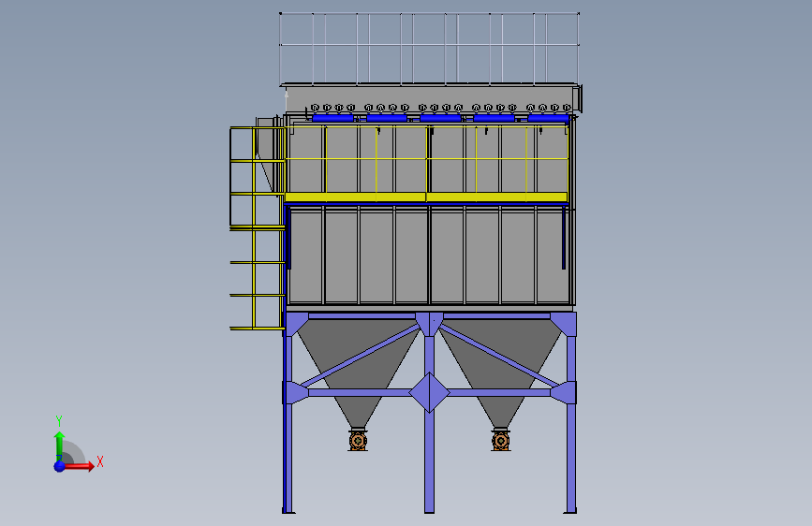Pick the left diagonal brace of the frame
The height and width of the screenshot is (526, 812).
coord(361,356)
